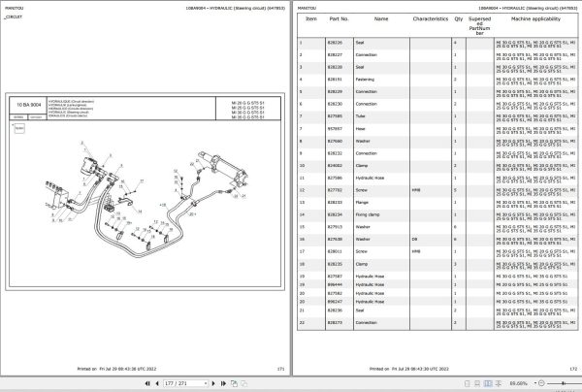Select part number 827585 for the Tube
582x392 pixels.
(x=335, y=116)
